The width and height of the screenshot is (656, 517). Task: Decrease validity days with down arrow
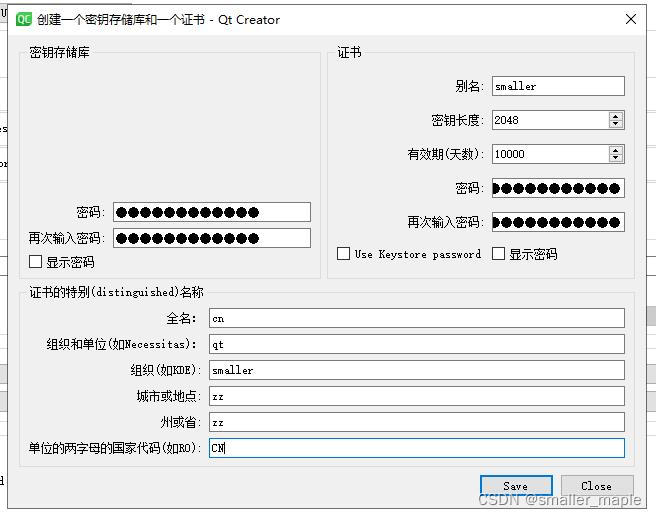click(615, 158)
